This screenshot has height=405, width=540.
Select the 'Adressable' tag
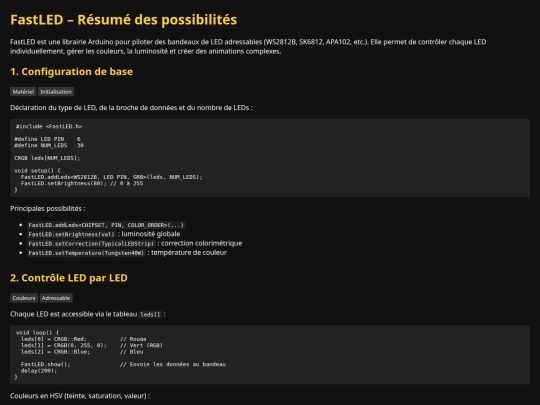coord(56,298)
